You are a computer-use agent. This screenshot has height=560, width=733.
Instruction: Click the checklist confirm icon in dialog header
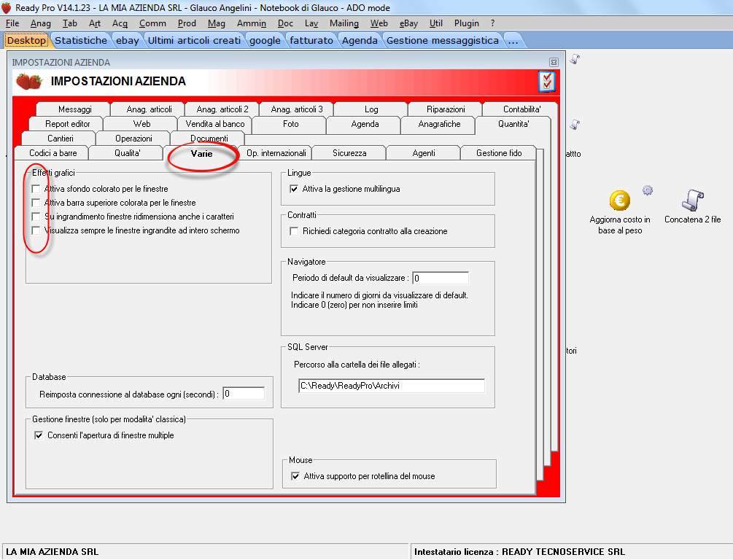546,82
